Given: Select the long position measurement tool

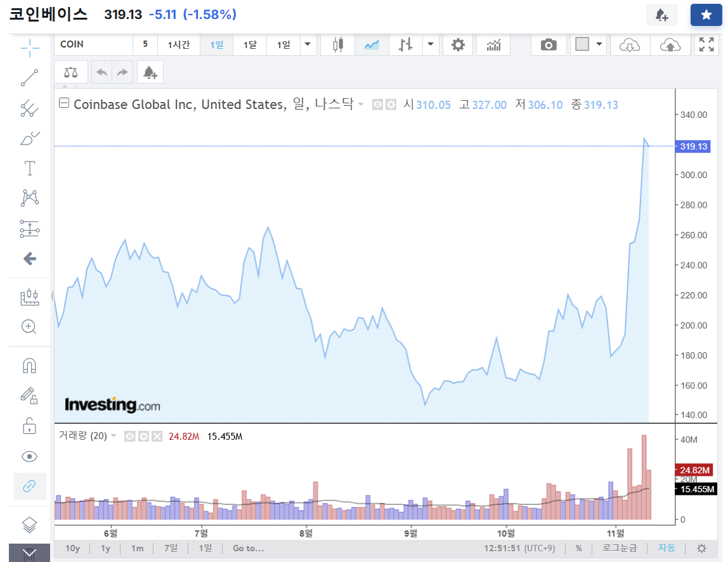Looking at the screenshot, I should pyautogui.click(x=30, y=229).
